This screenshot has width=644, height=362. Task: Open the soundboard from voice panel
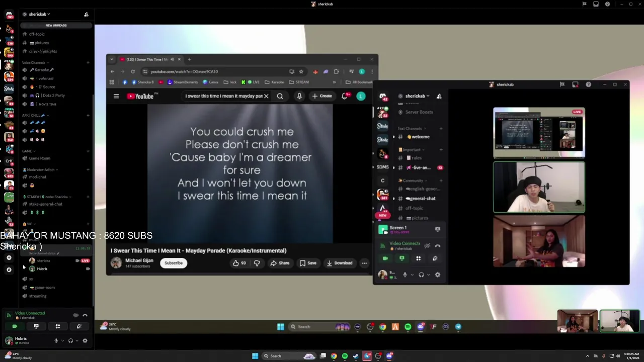(x=79, y=326)
